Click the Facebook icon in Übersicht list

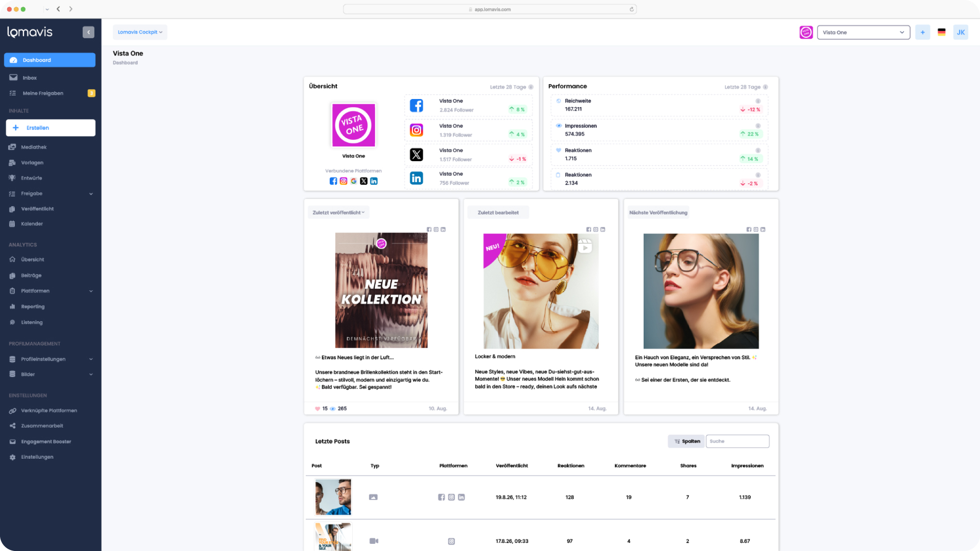(x=416, y=105)
